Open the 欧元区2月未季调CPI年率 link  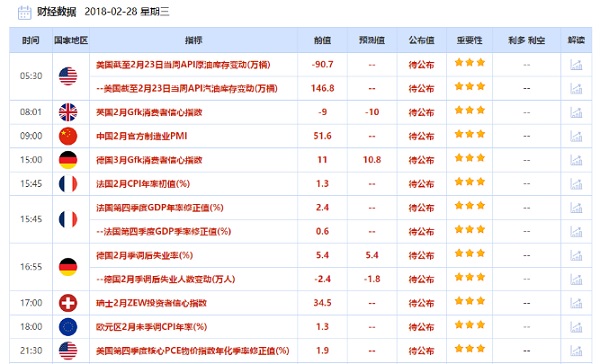(151, 326)
